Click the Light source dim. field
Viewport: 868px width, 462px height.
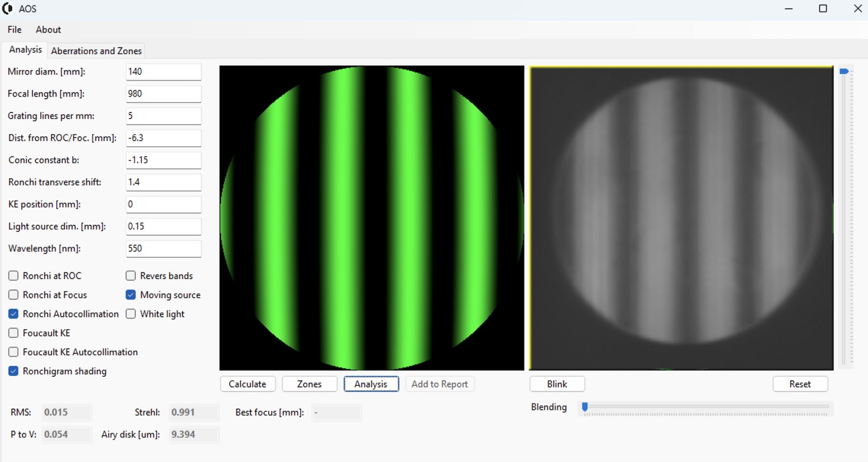(x=163, y=227)
